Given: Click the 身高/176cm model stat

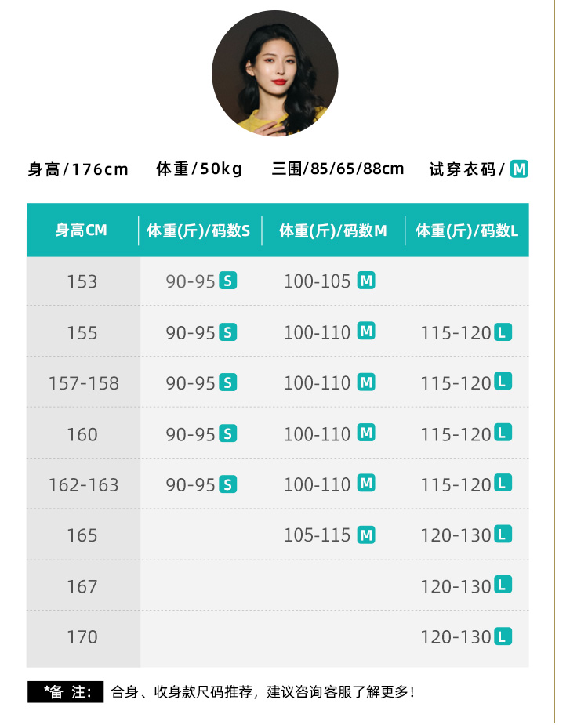Looking at the screenshot, I should tap(78, 169).
